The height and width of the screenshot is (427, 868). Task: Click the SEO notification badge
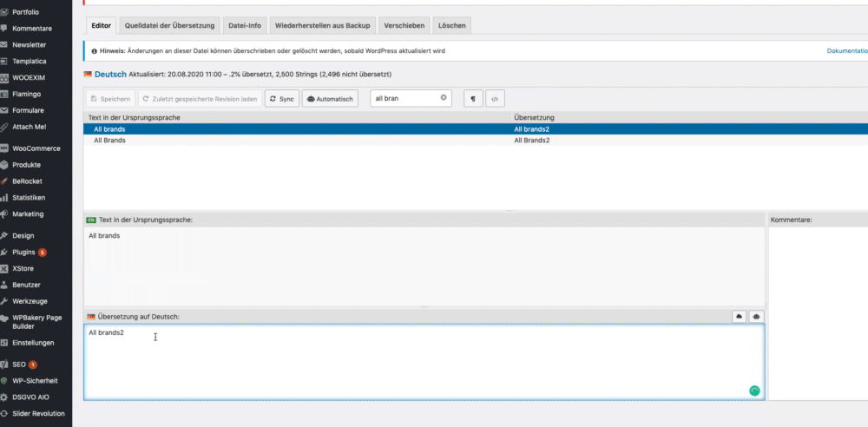(x=33, y=365)
